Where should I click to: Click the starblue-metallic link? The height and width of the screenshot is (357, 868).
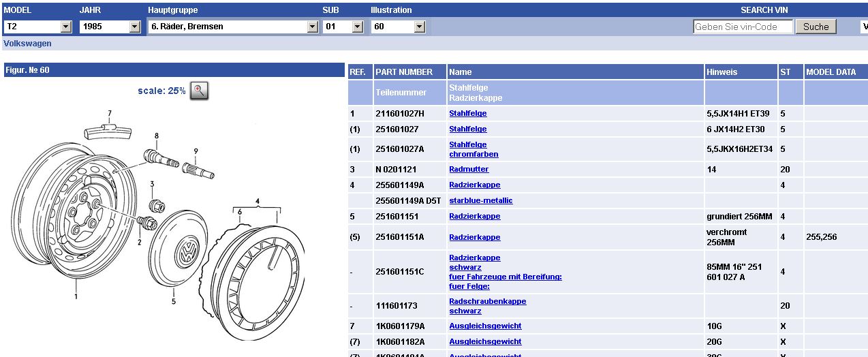(480, 201)
